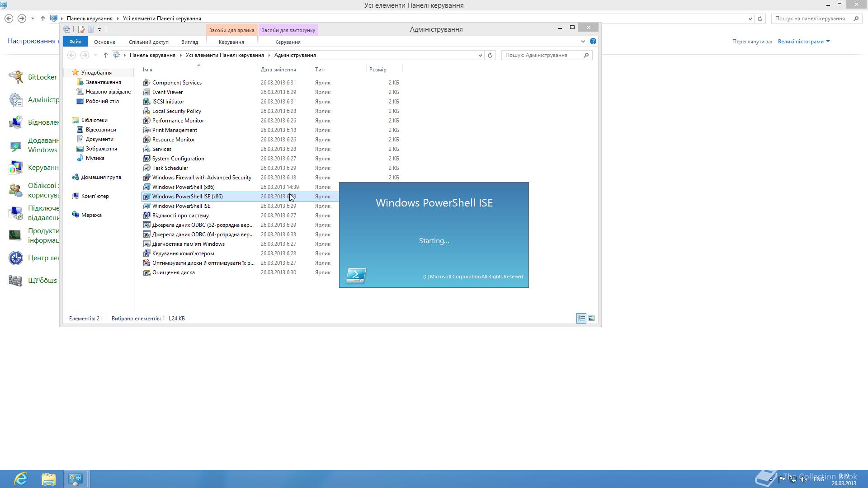Select the Resource Monitor icon
868x488 pixels.
pyautogui.click(x=146, y=140)
